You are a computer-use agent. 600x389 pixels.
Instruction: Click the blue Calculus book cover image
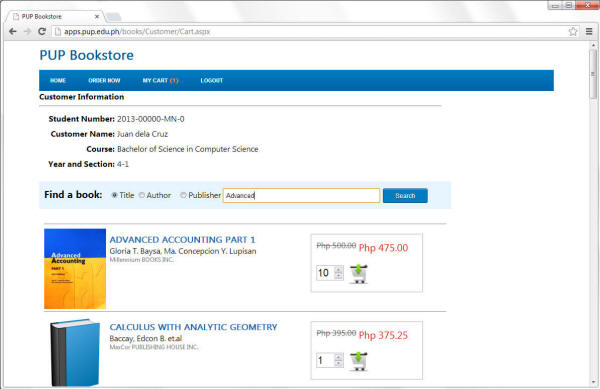click(x=75, y=352)
